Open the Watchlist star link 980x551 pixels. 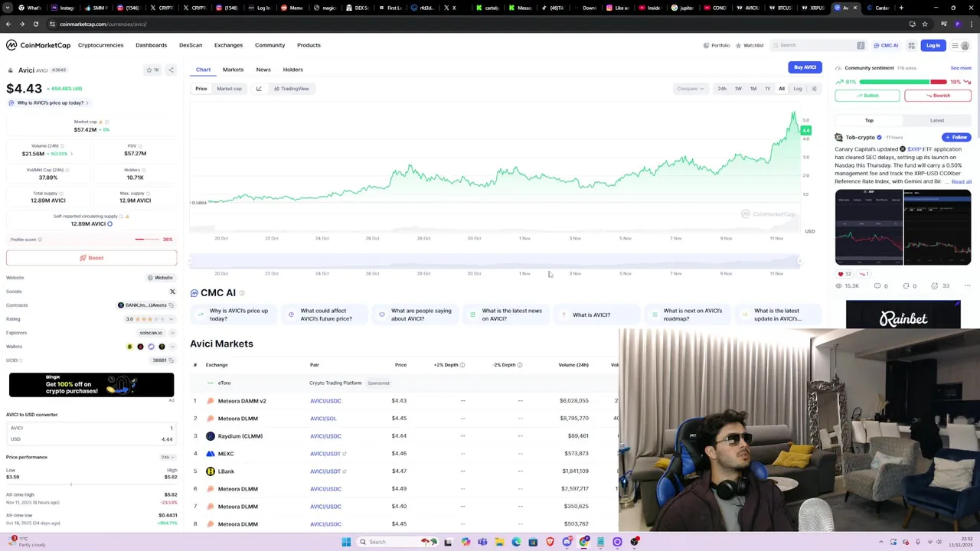pyautogui.click(x=750, y=45)
